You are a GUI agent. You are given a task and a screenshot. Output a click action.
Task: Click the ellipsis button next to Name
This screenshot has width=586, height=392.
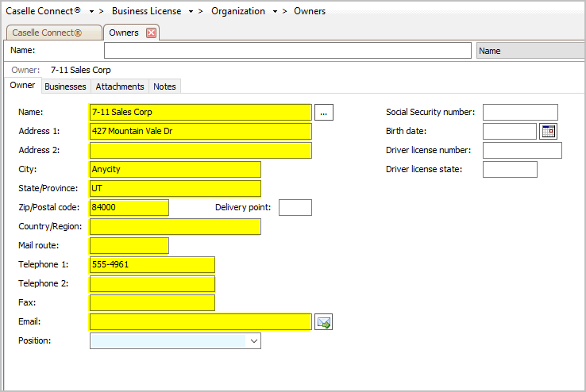pos(324,113)
